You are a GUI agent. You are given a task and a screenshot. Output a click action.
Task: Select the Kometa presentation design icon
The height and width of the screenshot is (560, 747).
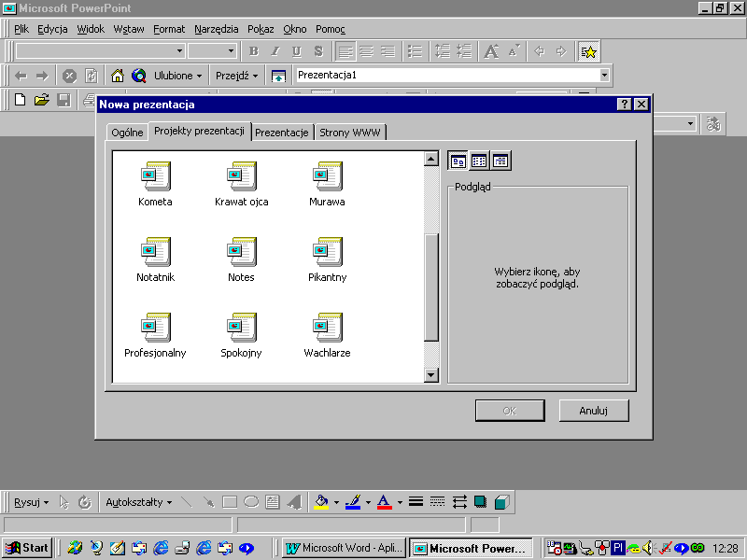[155, 175]
